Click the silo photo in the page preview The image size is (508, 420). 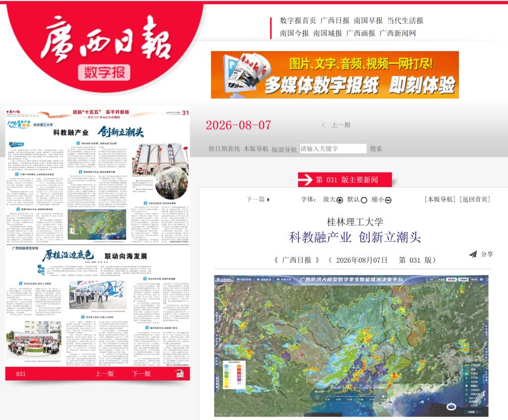tap(160, 159)
